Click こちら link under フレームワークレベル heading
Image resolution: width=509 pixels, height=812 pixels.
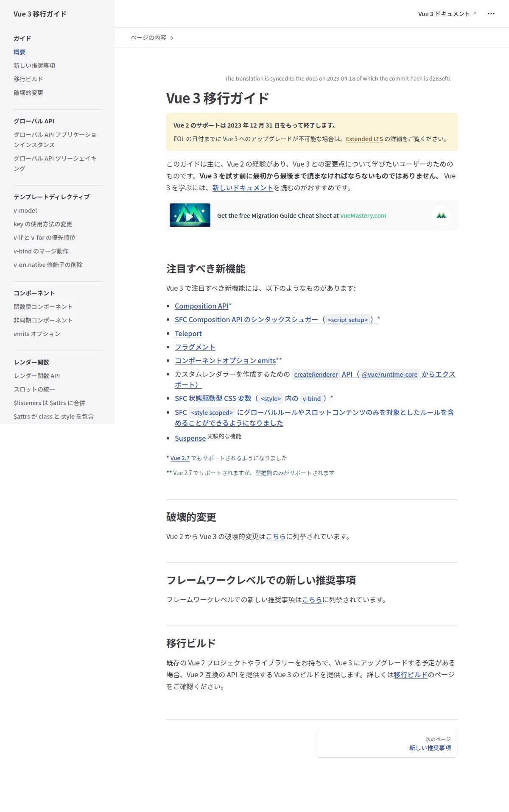click(312, 600)
